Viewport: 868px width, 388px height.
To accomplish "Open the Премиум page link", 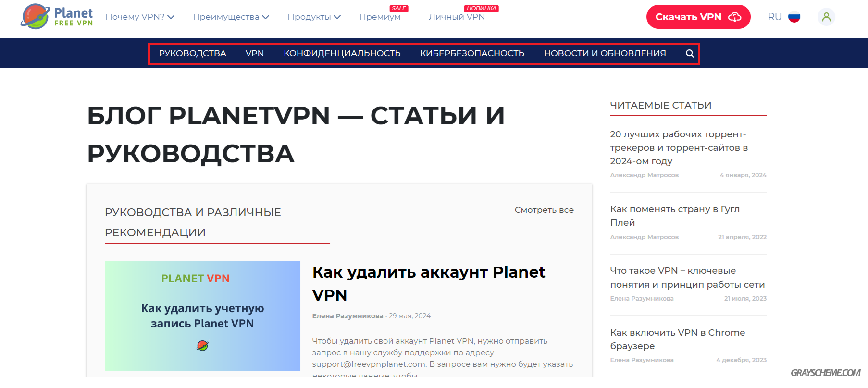I will [x=380, y=17].
